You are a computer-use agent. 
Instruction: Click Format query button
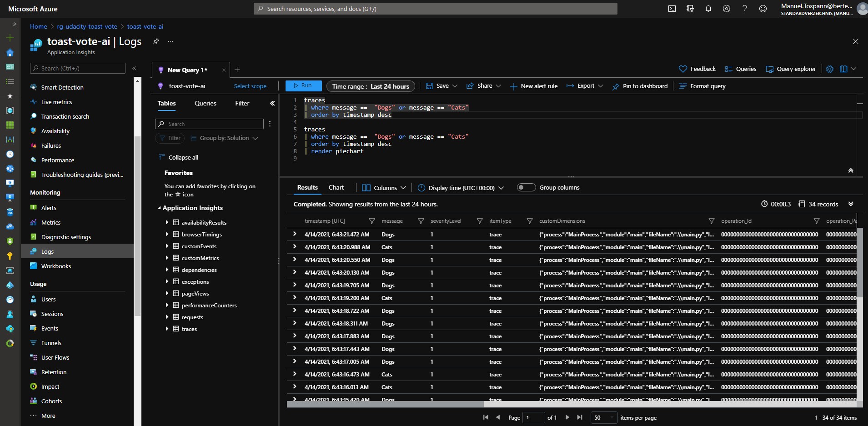702,86
